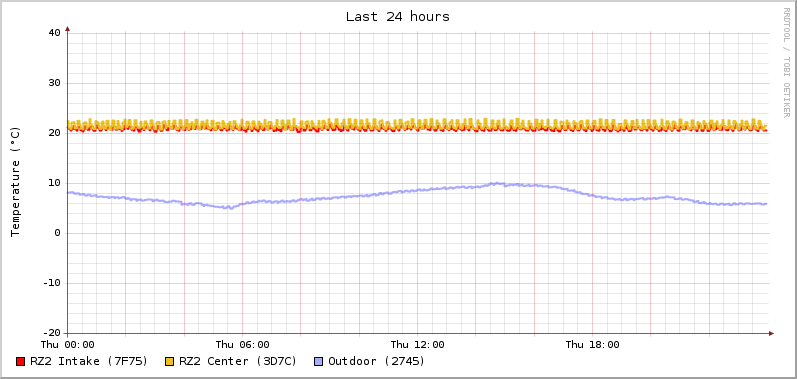Select the 'Outdoor (2745)' legend label

point(377,361)
